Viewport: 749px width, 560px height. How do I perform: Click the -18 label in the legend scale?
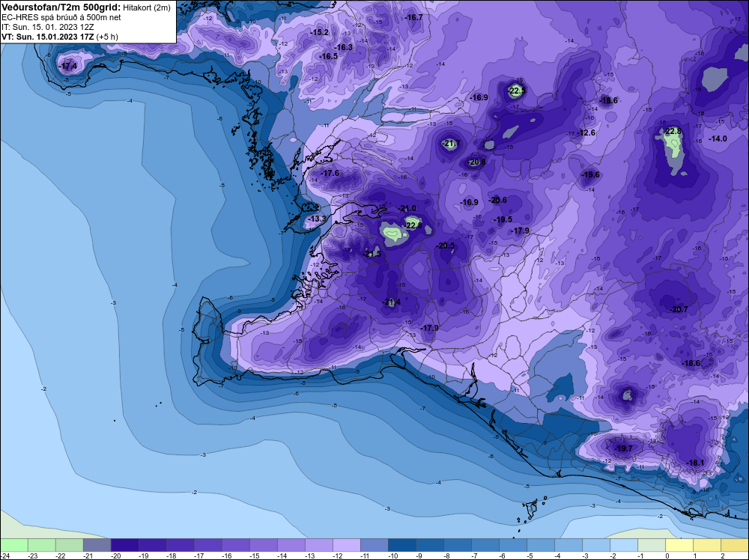pyautogui.click(x=171, y=556)
